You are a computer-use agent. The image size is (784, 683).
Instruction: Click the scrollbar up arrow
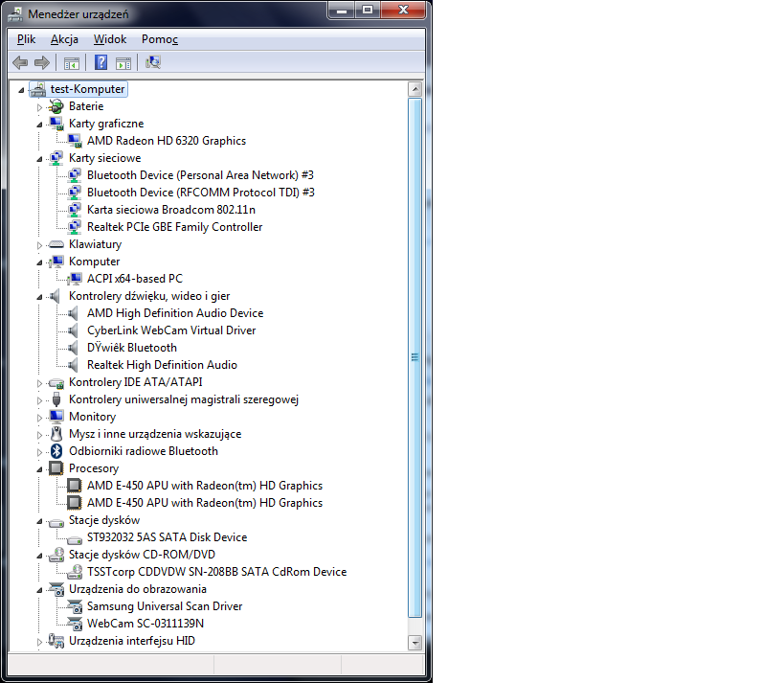point(415,89)
